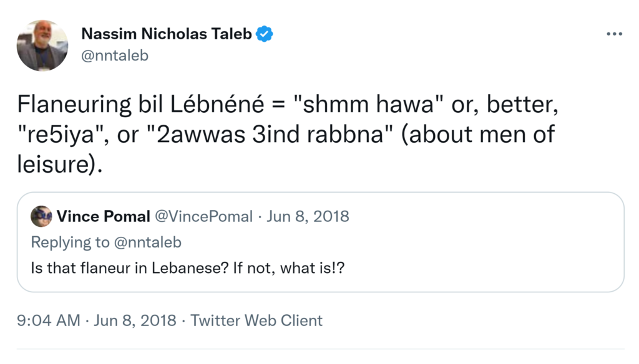The image size is (639, 364).
Task: Click the "2awwas 3ind rabbna" phrase
Action: [268, 135]
